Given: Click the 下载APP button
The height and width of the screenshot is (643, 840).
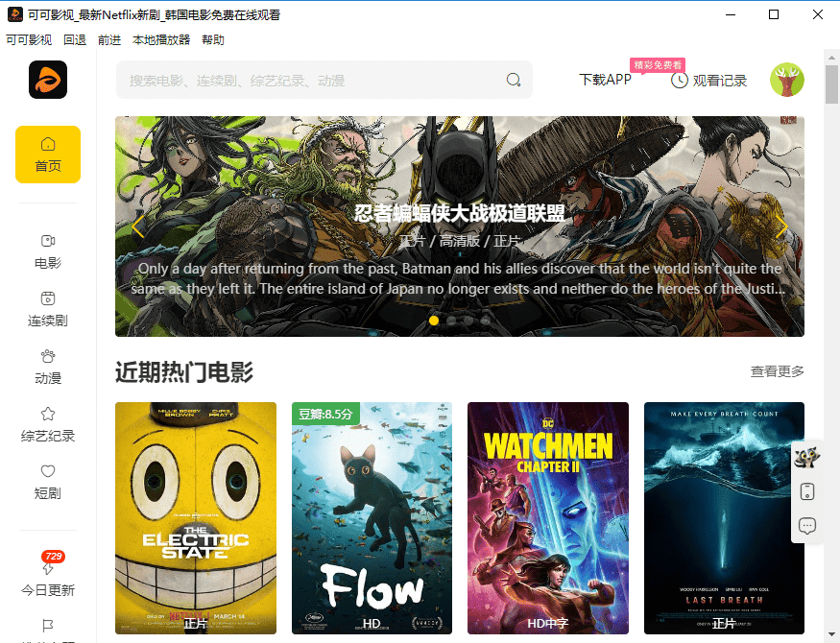Looking at the screenshot, I should (606, 81).
